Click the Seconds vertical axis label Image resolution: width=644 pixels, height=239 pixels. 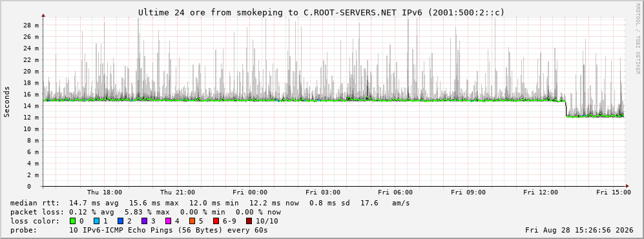click(7, 101)
